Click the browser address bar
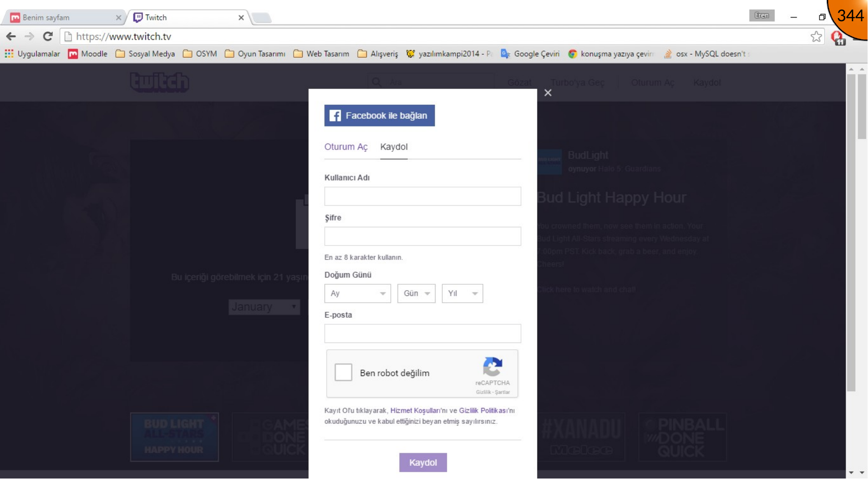The width and height of the screenshot is (868, 488). (x=434, y=37)
